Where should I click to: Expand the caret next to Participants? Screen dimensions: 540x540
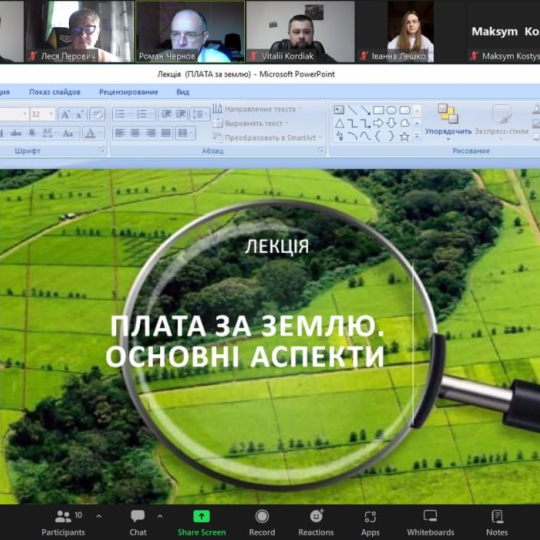tap(99, 516)
